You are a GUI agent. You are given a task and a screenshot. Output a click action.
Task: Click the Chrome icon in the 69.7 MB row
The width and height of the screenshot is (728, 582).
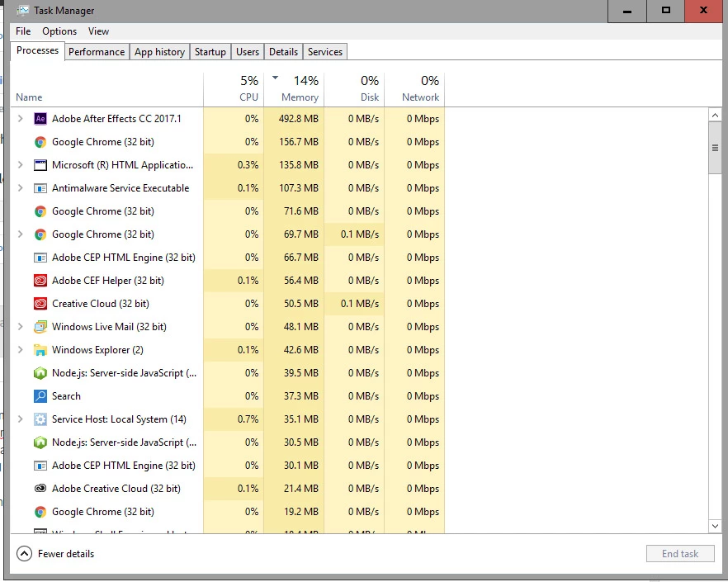(40, 234)
